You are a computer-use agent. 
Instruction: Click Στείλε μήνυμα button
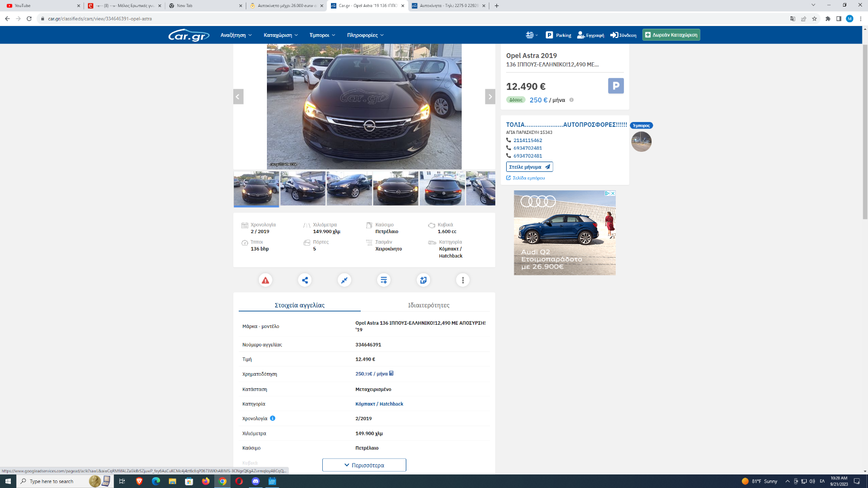point(529,167)
